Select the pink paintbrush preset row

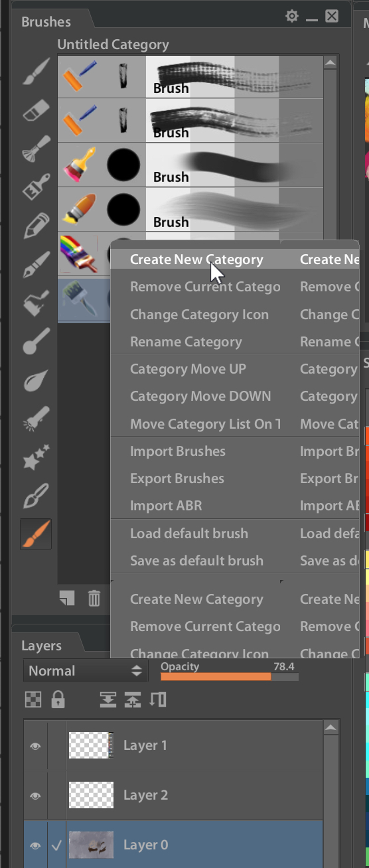coord(190,165)
